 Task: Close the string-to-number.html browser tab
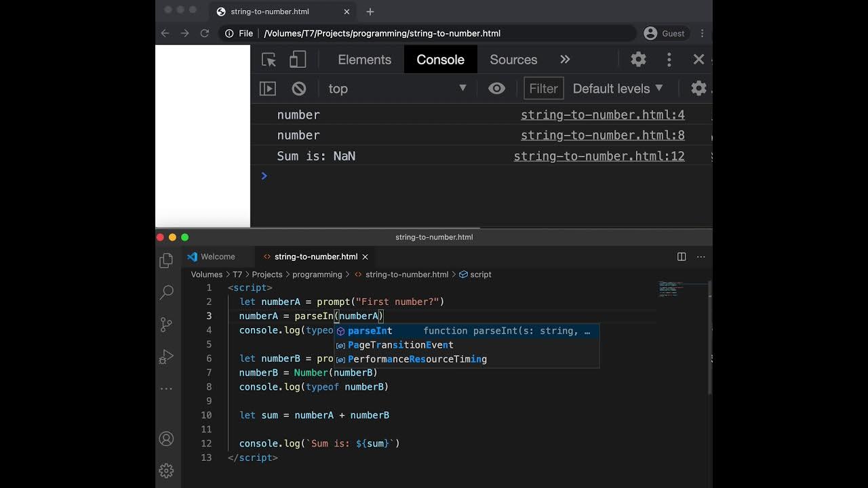coord(347,12)
